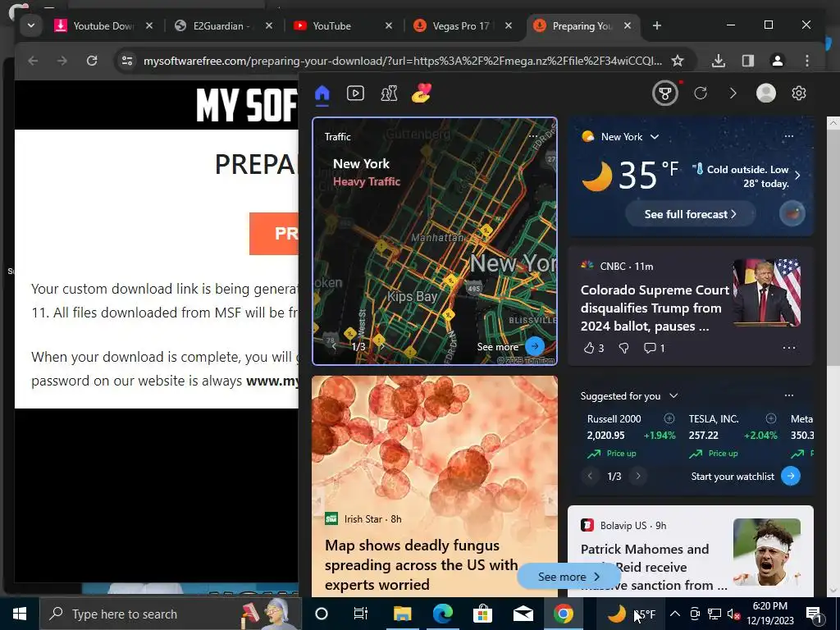Image resolution: width=840 pixels, height=630 pixels.
Task: Open Suggested for you more options
Action: [x=788, y=395]
